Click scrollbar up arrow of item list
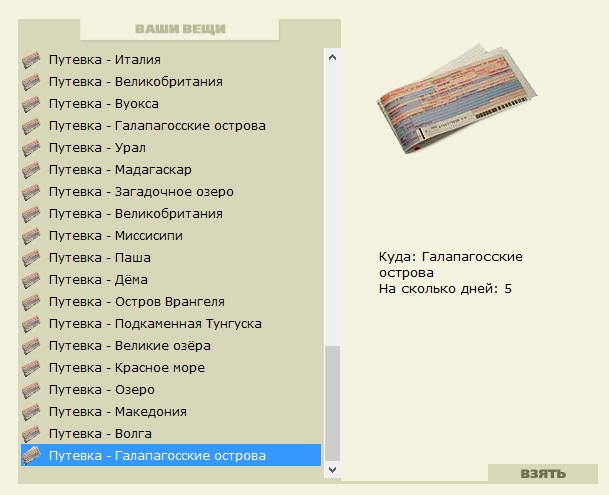 click(x=332, y=58)
